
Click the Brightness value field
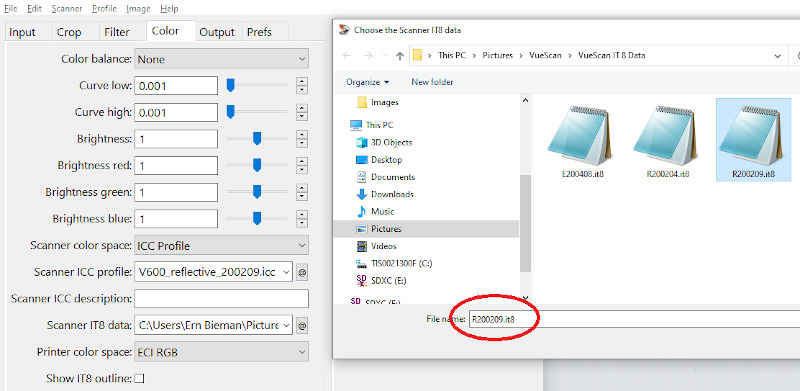click(x=176, y=139)
